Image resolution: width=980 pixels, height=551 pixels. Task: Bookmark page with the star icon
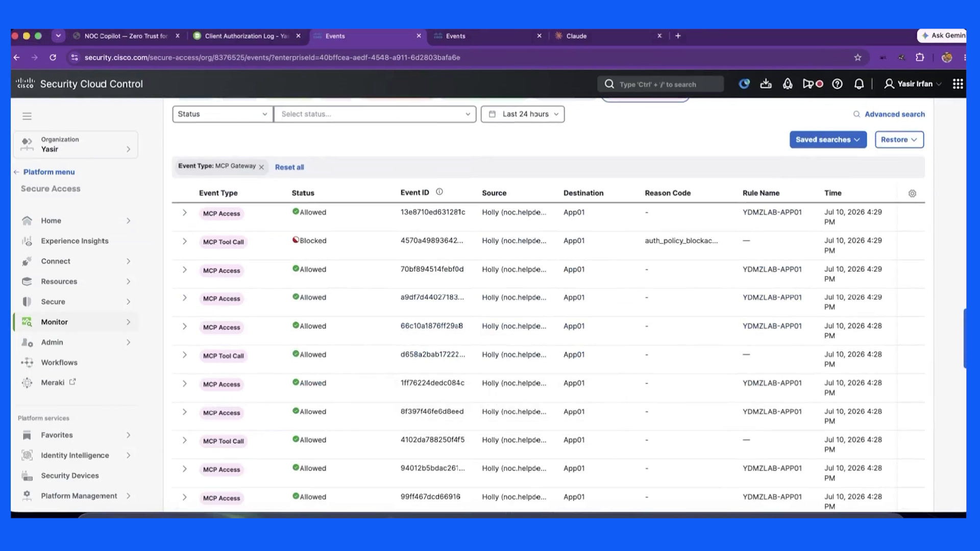[x=857, y=58]
